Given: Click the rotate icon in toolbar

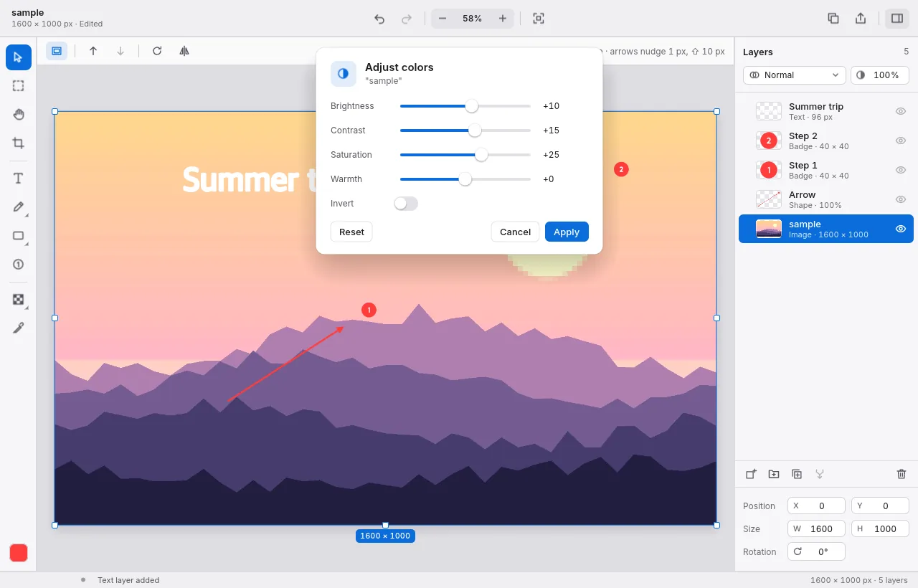Looking at the screenshot, I should click(x=157, y=51).
